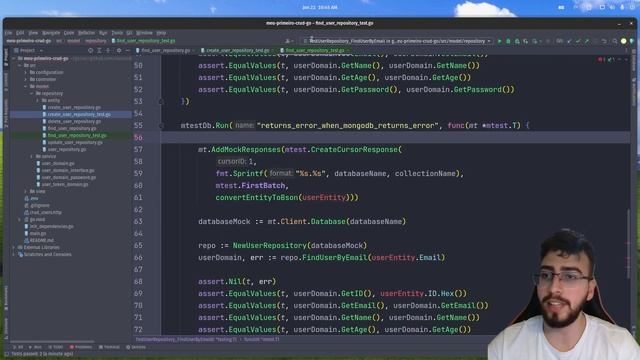Place cursor in empty line 56 of the editor

(x=395, y=138)
